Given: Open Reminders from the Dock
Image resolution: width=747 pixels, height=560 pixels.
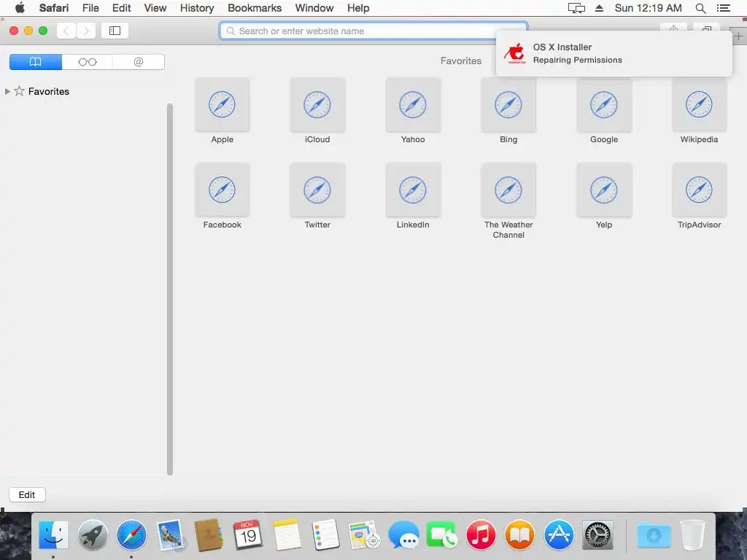Looking at the screenshot, I should (326, 534).
